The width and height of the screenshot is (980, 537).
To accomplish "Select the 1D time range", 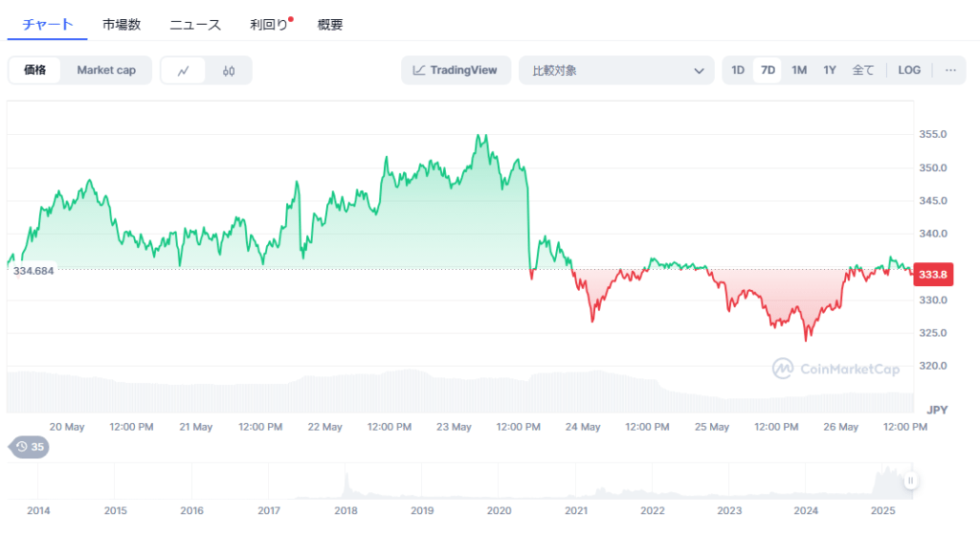I will [738, 70].
